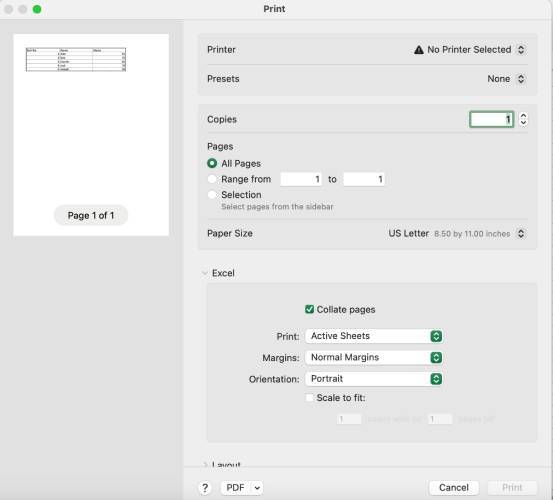This screenshot has height=500, width=553.
Task: Click the Range to end page field
Action: click(x=364, y=179)
